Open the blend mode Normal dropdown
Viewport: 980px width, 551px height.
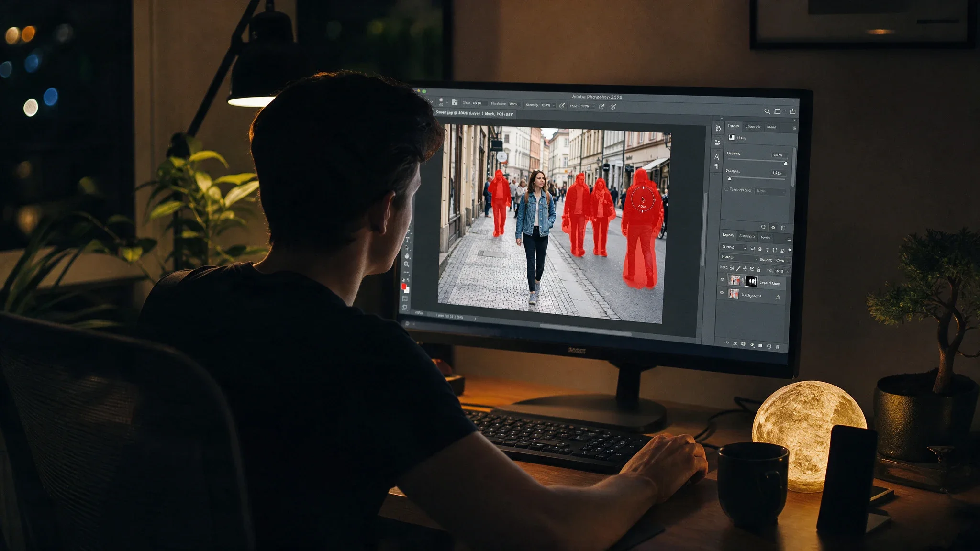(x=739, y=257)
